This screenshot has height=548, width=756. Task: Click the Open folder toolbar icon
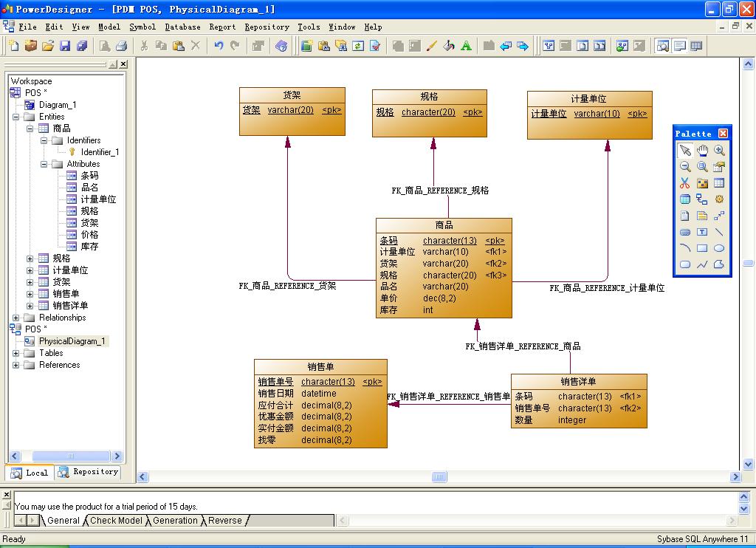[48, 46]
